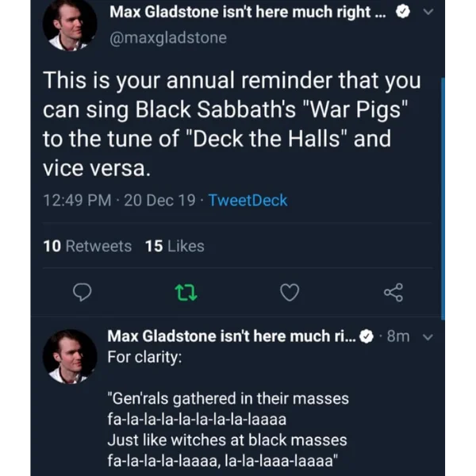Open top tweet author display name
The width and height of the screenshot is (476, 476).
[248, 12]
